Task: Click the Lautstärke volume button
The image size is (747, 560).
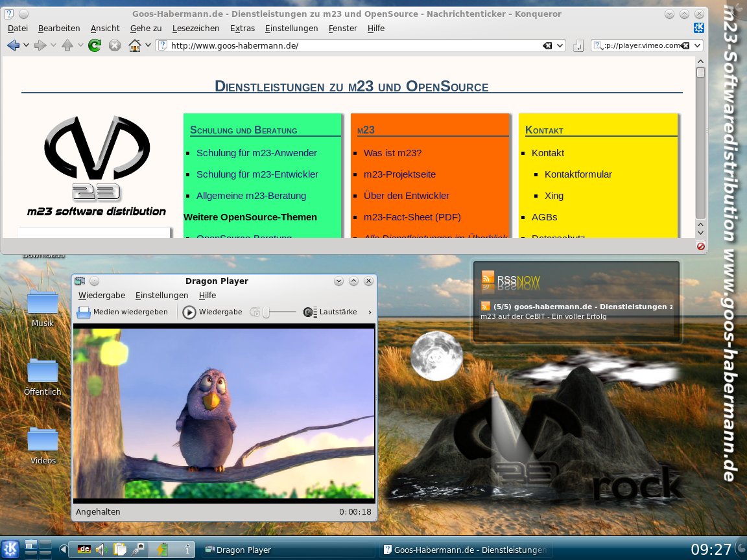Action: click(x=330, y=312)
